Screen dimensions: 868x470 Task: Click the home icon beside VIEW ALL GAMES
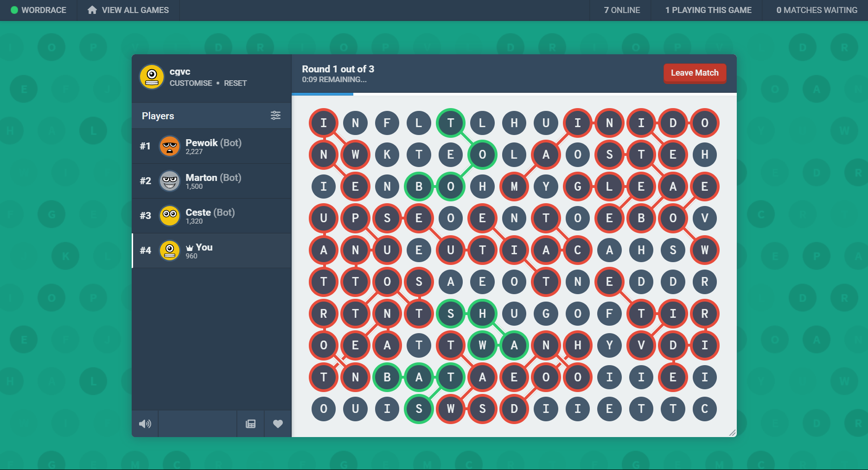click(x=92, y=10)
